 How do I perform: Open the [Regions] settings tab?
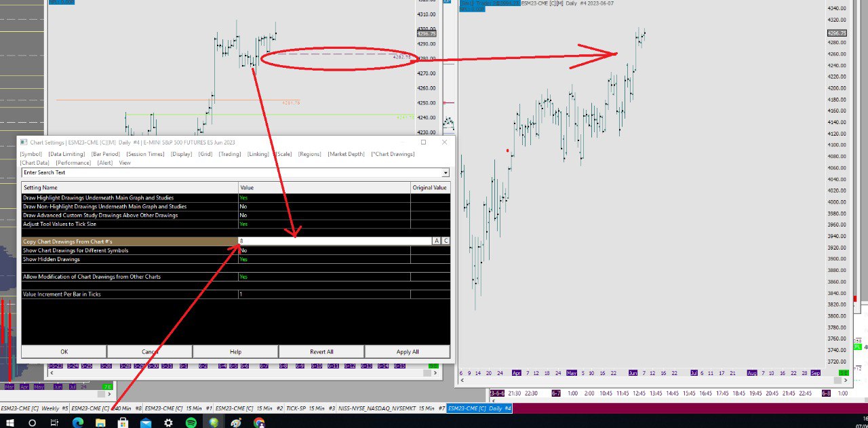(310, 154)
